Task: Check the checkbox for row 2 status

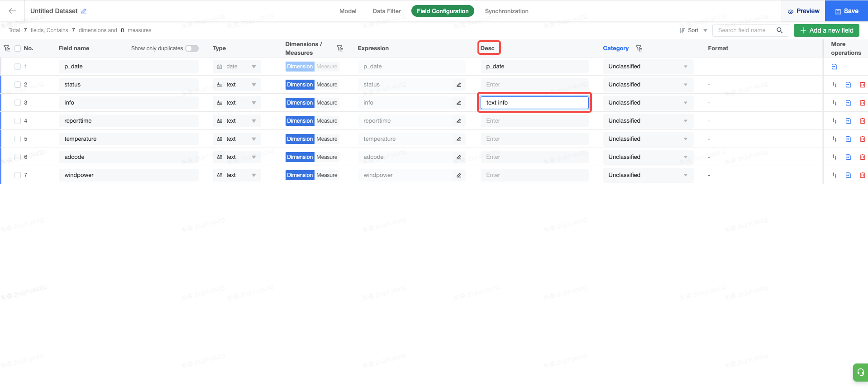Action: click(18, 85)
